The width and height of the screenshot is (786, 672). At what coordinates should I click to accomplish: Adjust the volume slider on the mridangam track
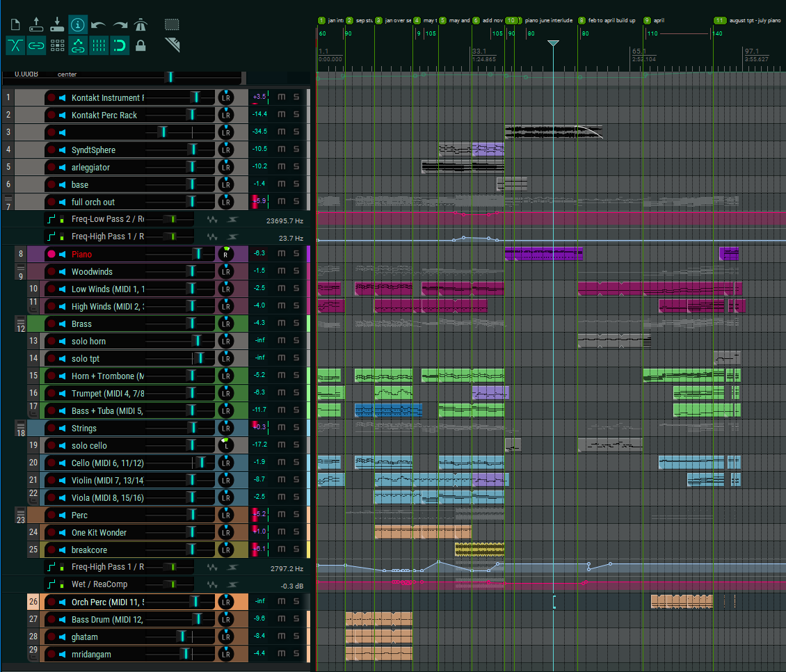point(184,654)
